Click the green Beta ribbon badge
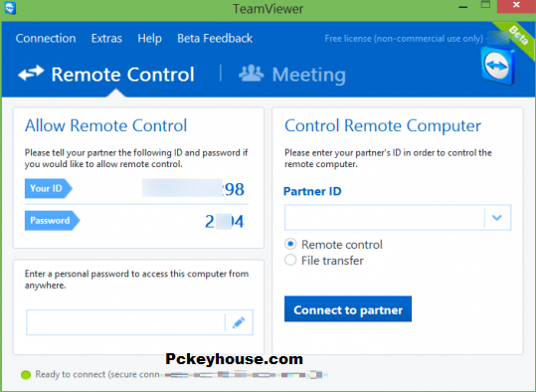536x392 pixels. pos(517,37)
